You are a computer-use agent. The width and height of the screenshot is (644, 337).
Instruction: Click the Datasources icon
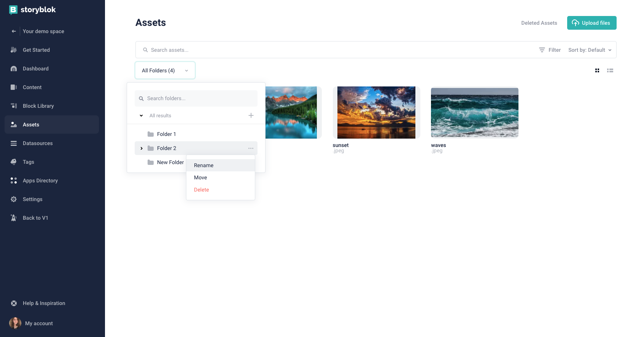pos(14,143)
